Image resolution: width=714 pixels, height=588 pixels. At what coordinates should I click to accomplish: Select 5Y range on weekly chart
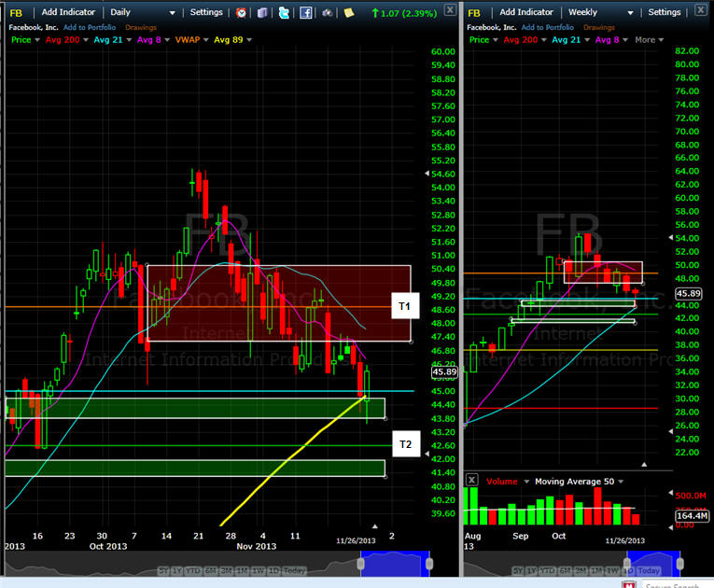pyautogui.click(x=518, y=570)
